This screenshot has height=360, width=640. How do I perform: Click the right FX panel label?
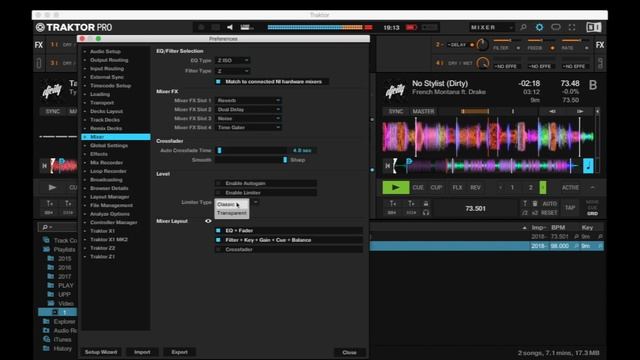(600, 45)
